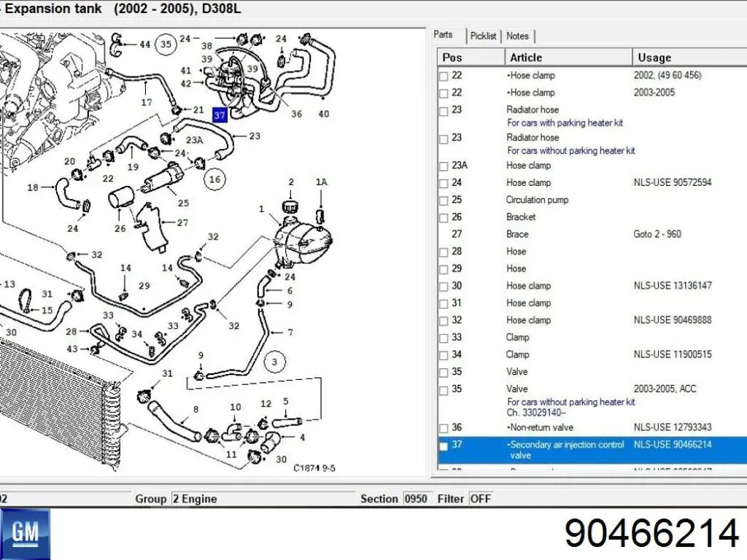Open the Notes tab

517,36
